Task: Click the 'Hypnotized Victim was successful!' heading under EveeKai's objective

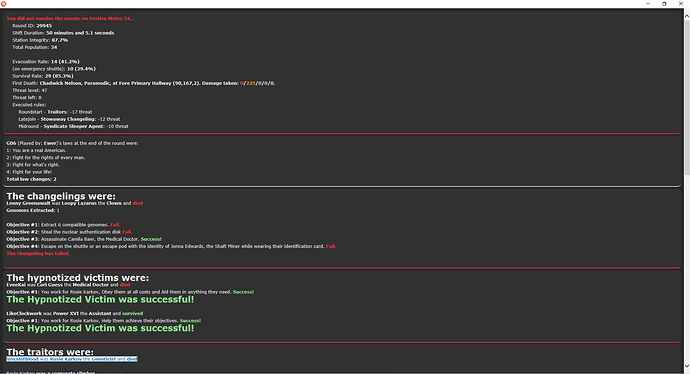Action: coord(100,300)
